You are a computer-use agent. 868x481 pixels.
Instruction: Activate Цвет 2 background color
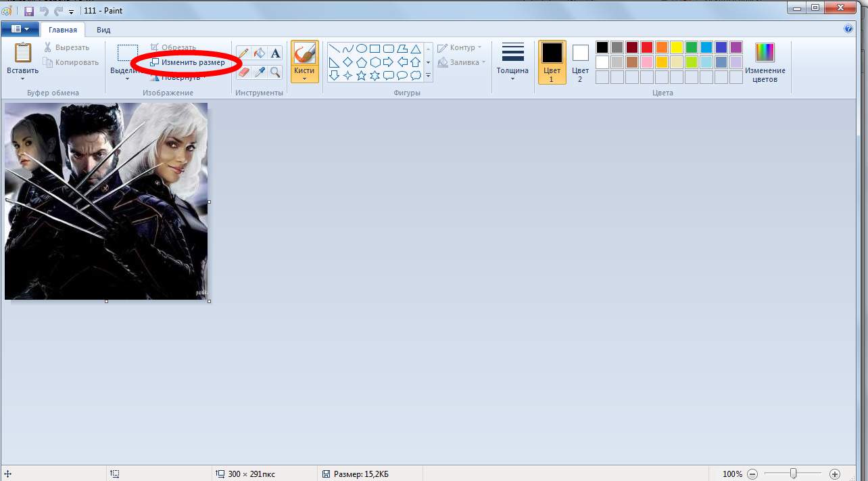point(580,62)
